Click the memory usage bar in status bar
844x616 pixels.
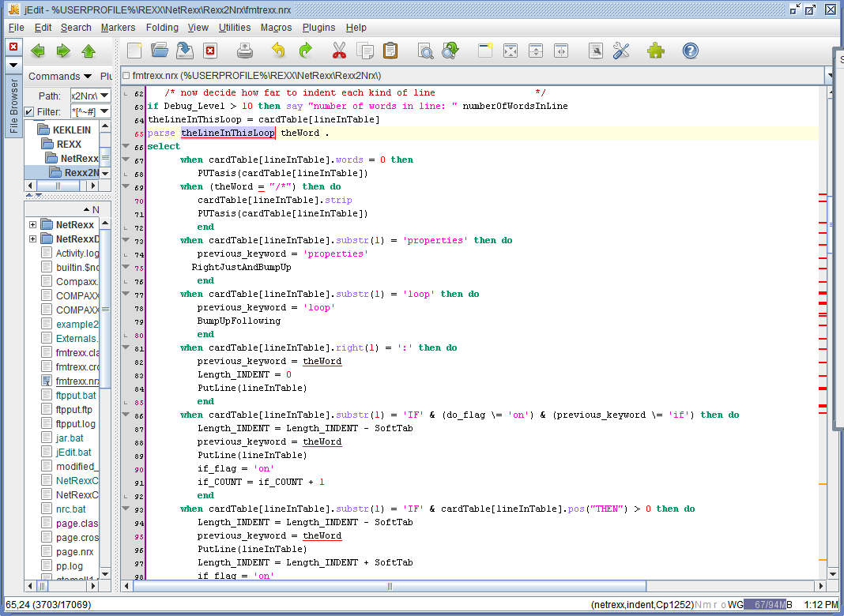[767, 604]
